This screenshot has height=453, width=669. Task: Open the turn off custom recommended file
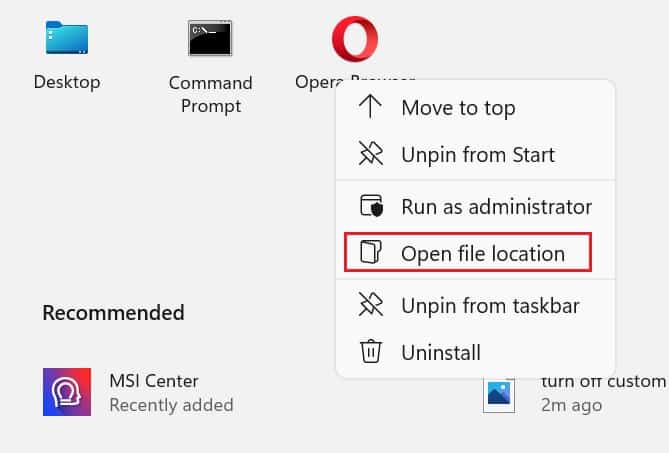(575, 393)
